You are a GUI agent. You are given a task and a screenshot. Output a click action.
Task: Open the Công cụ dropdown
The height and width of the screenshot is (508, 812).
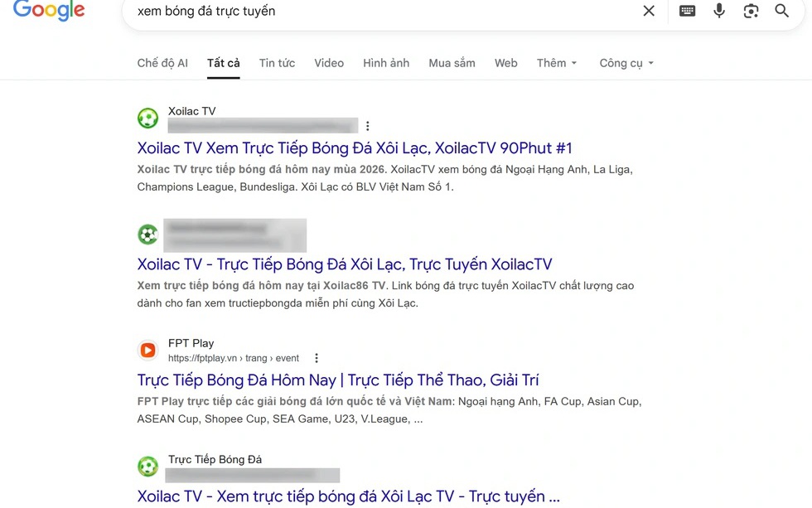(626, 62)
